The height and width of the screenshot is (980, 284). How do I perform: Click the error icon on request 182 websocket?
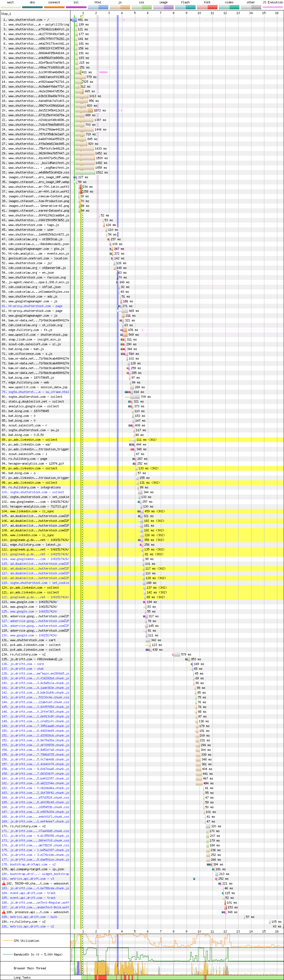4,883
